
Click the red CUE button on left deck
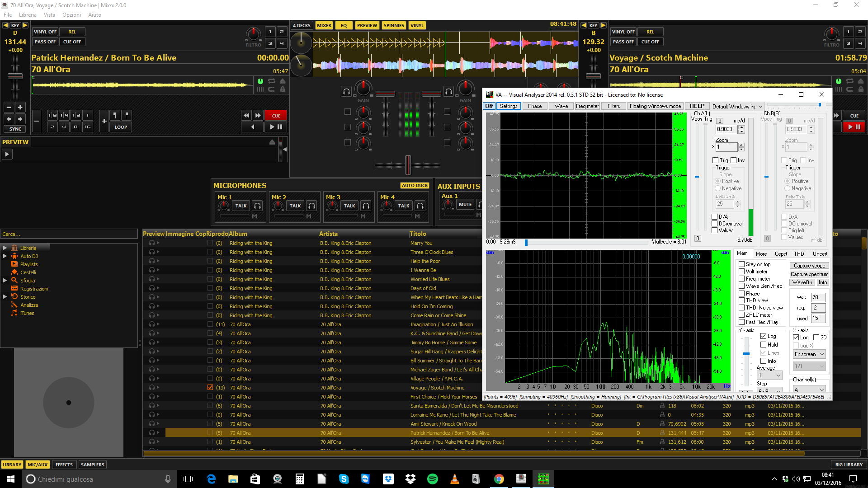[x=276, y=116]
